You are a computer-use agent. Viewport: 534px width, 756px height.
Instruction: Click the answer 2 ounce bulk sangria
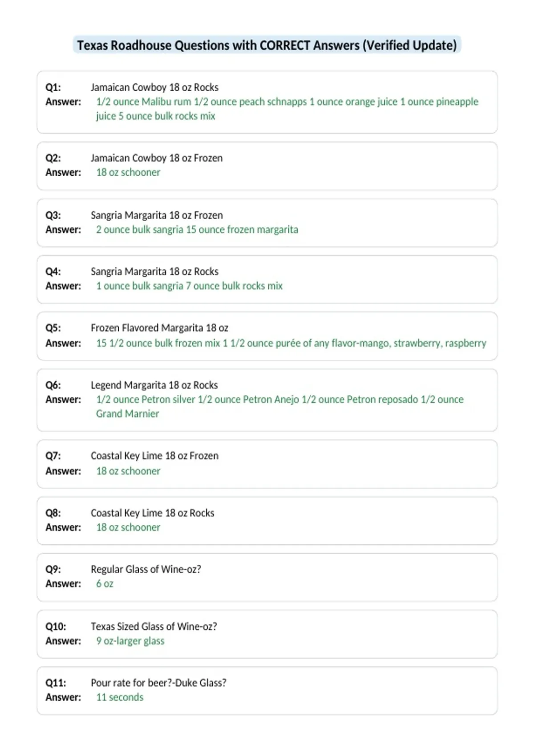click(197, 229)
